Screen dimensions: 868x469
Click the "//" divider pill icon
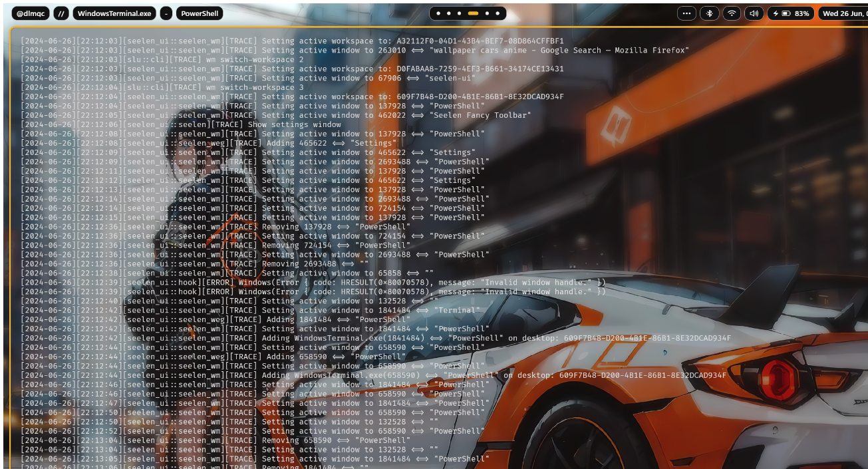coord(61,13)
